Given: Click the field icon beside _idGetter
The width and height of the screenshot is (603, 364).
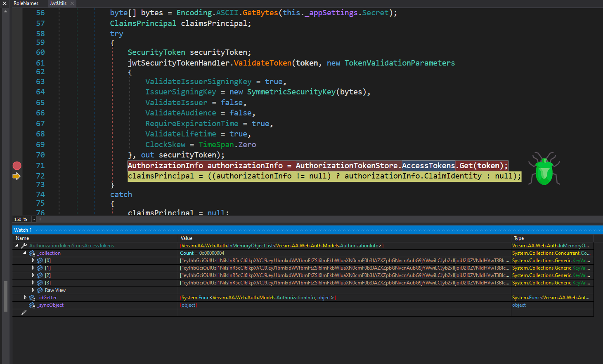Looking at the screenshot, I should coord(32,297).
